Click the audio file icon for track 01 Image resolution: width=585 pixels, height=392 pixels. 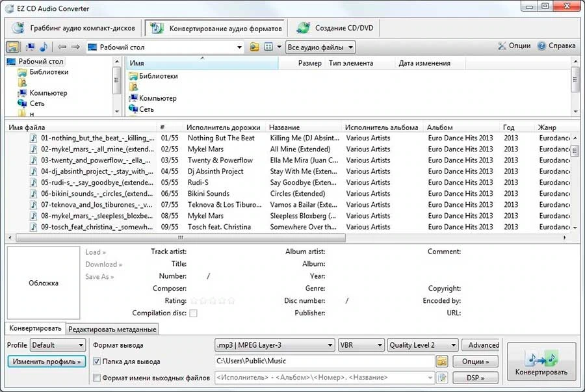click(x=34, y=138)
